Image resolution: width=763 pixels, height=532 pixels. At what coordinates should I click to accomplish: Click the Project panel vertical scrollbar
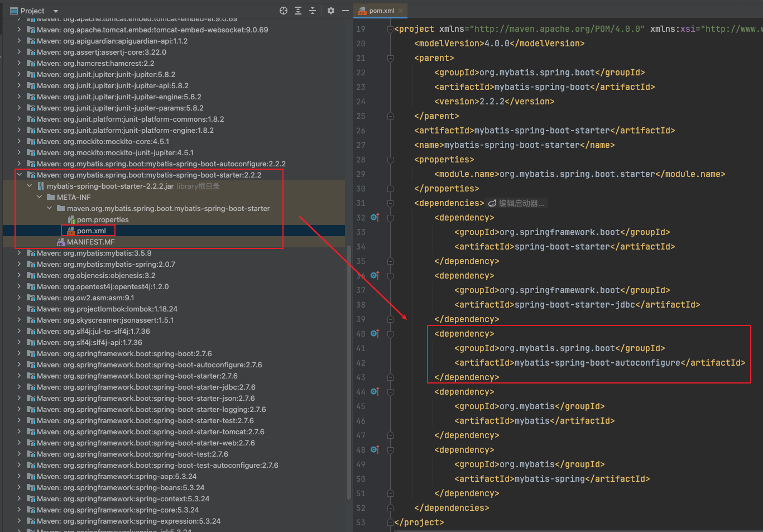coord(349,371)
